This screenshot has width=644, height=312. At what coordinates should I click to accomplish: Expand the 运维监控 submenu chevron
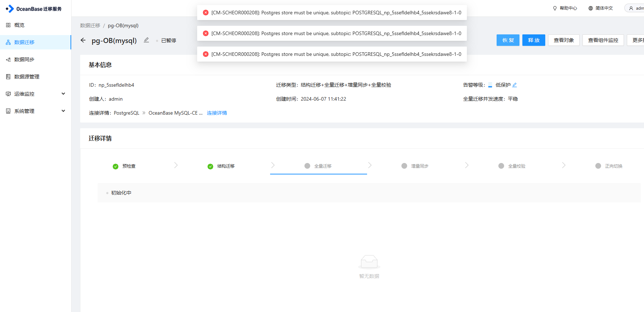tap(63, 94)
